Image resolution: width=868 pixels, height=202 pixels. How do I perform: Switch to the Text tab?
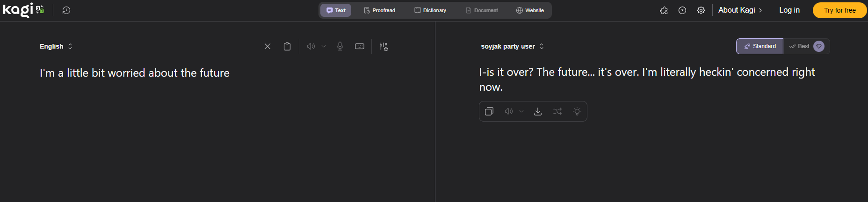click(336, 10)
